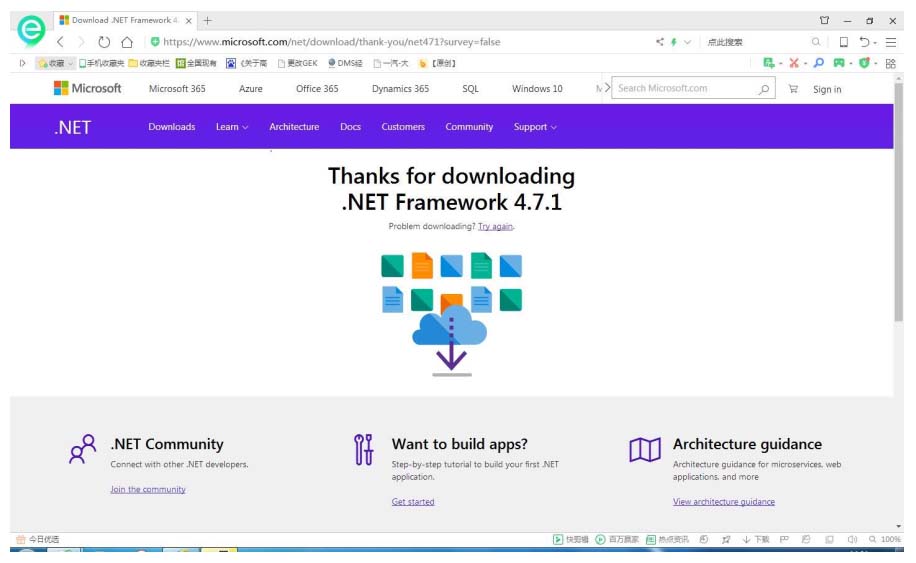The image size is (916, 563).
Task: Click the browser back arrow
Action: [60, 42]
